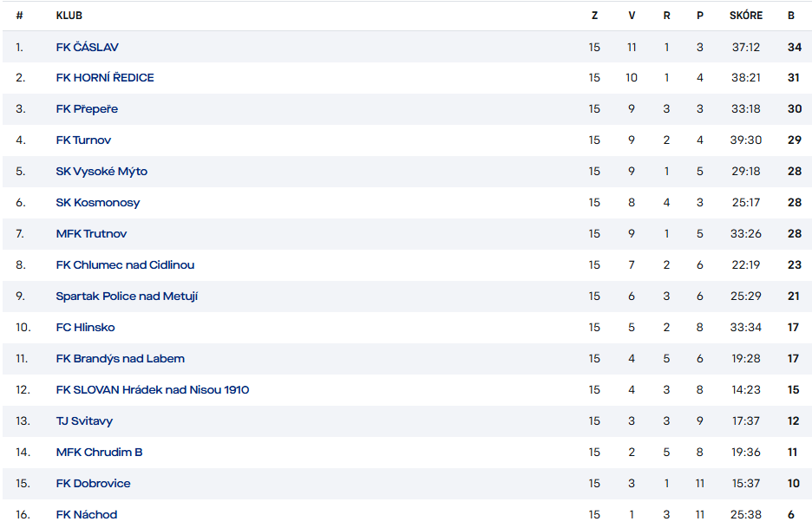Click the Z matches played column header

[x=594, y=16]
